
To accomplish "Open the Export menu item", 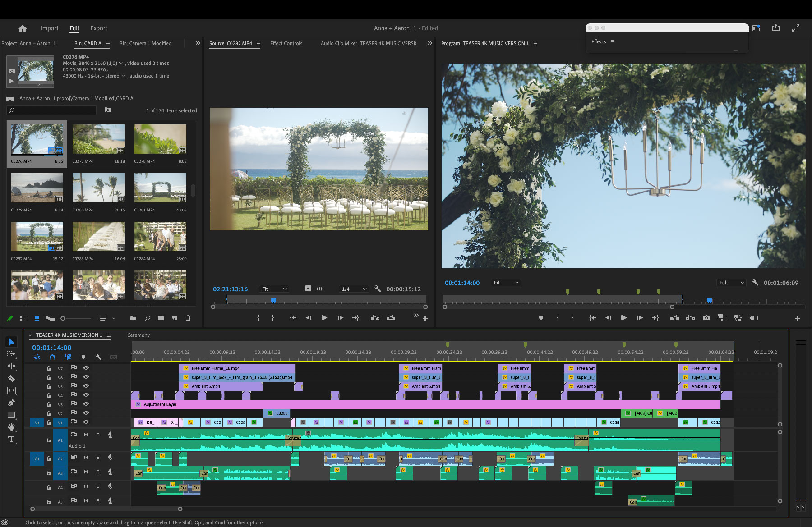I will click(x=99, y=28).
